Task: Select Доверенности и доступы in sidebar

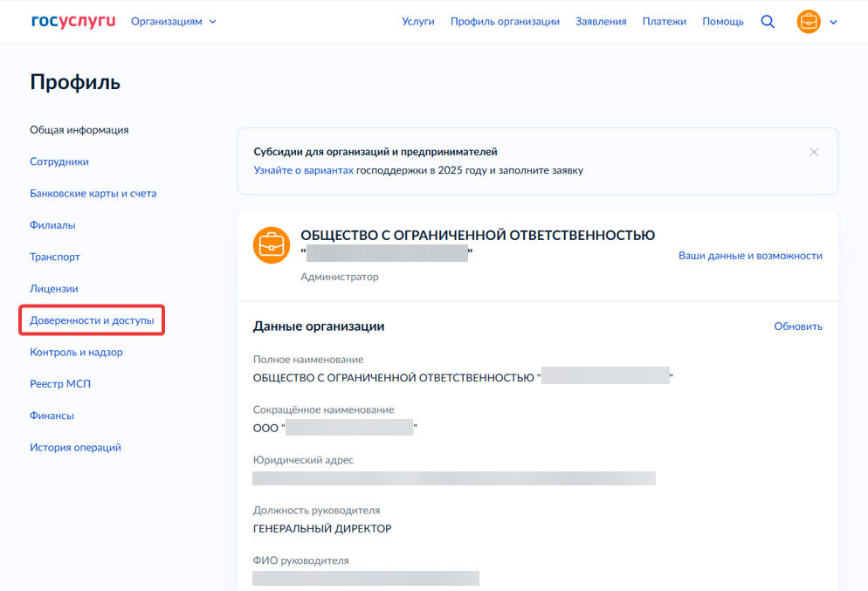Action: [x=92, y=320]
